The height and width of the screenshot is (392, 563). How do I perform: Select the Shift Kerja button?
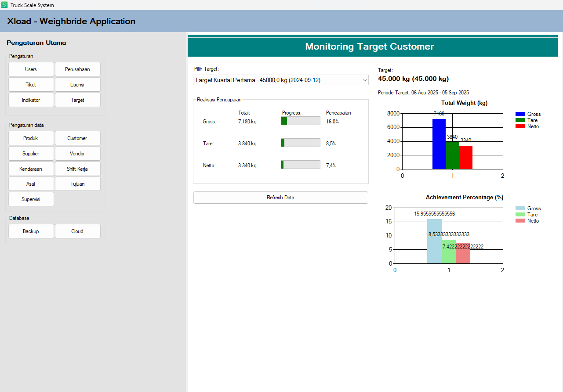(77, 169)
